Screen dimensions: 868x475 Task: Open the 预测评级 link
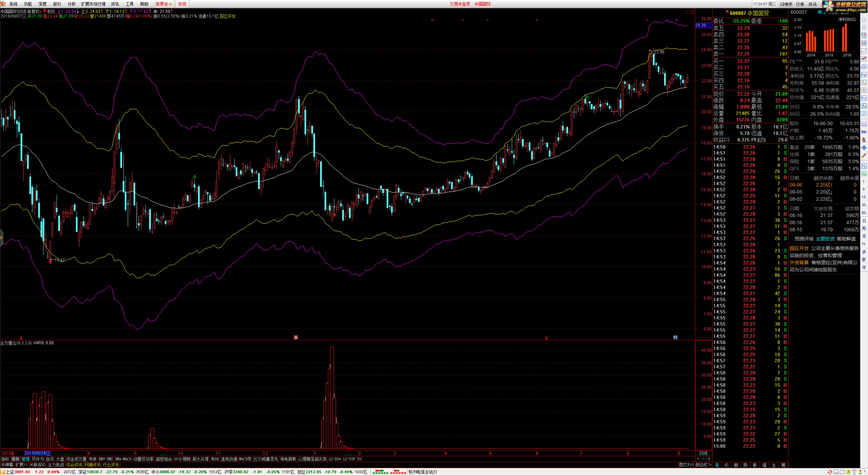point(804,239)
